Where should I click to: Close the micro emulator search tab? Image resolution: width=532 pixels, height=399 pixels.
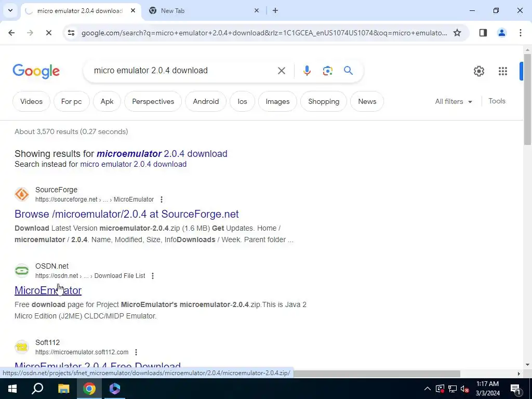pyautogui.click(x=133, y=10)
